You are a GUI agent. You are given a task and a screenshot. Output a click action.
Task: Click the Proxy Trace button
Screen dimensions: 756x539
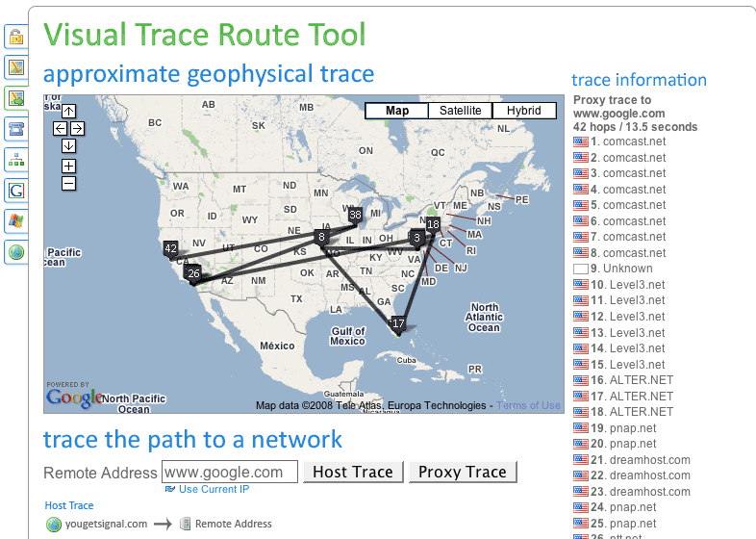point(462,472)
